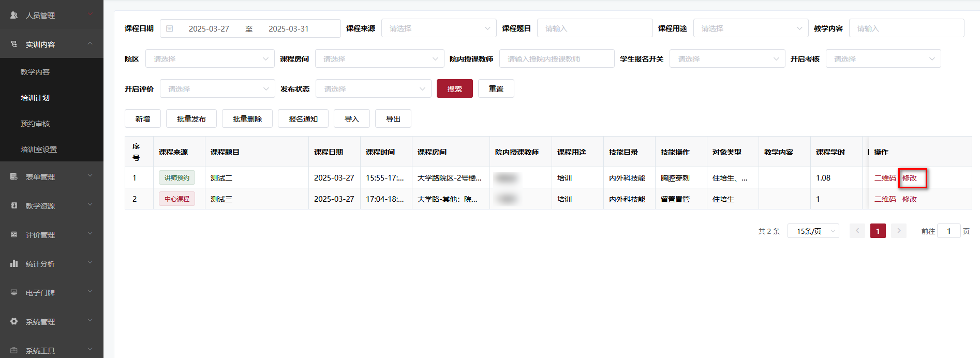Click the 讲师预约 tag
The image size is (980, 358).
tap(177, 178)
